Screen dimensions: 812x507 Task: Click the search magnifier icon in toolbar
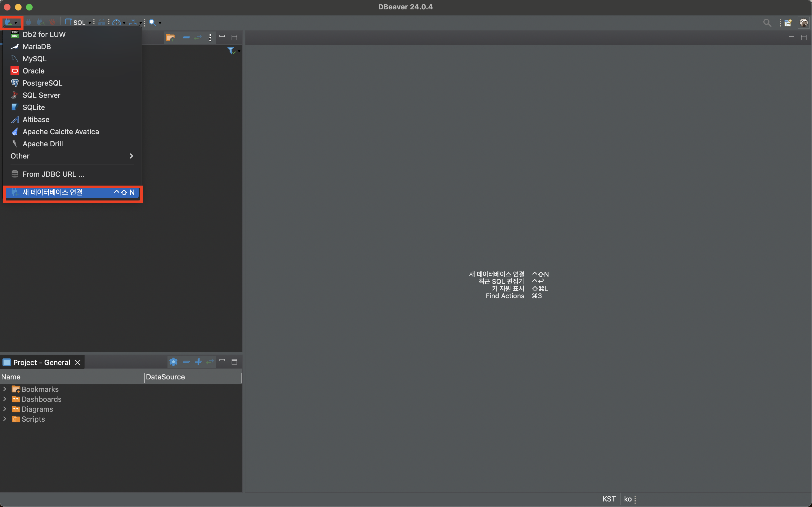[x=153, y=22]
